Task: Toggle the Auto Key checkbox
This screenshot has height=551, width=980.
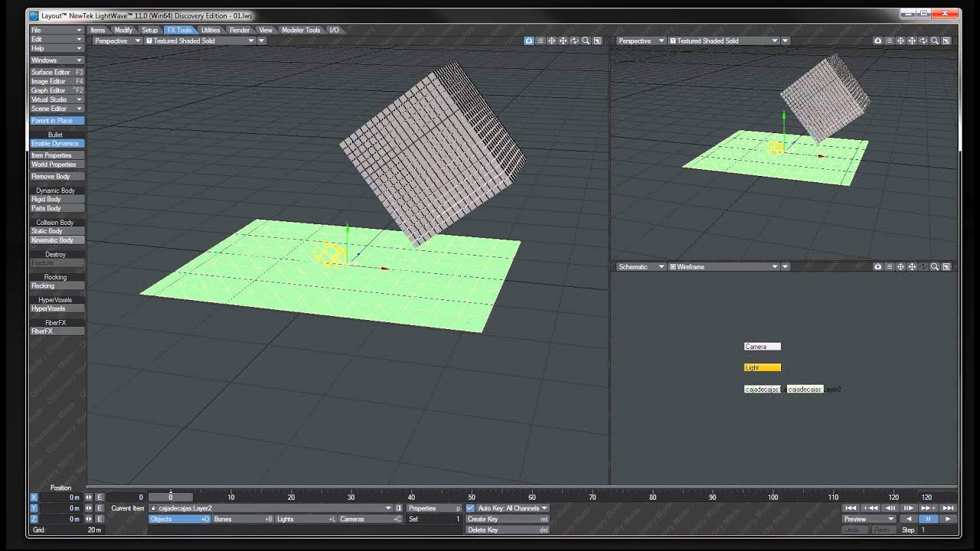Action: point(470,508)
